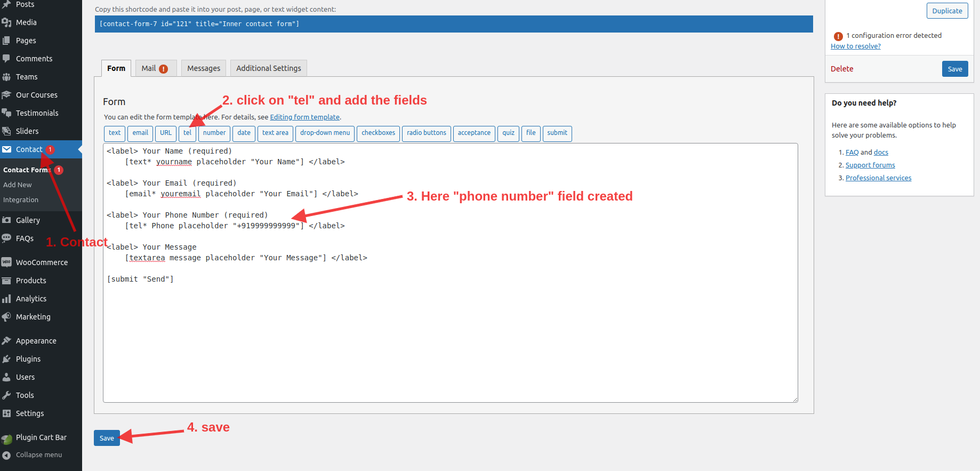Insert a text area tag

click(x=275, y=133)
